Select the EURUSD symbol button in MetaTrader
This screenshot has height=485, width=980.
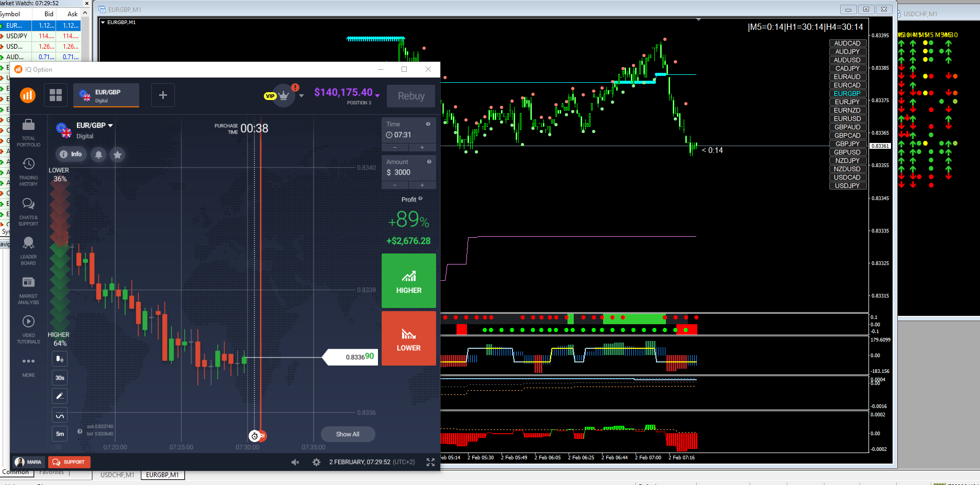848,119
